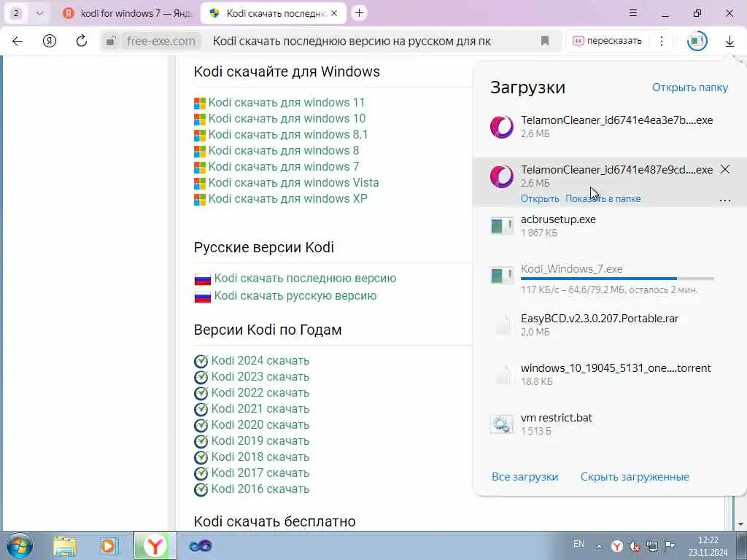
Task: Open 'Kodi 2022 скачать' link
Action: 260,393
